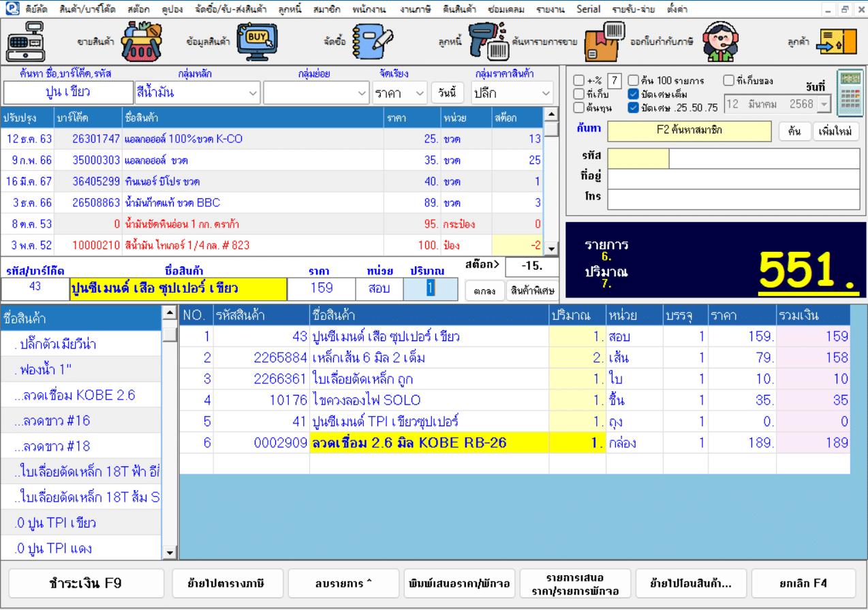Click the จัดซื้อ notebook and pen icon
Viewport: 868px width, 610px height.
[372, 42]
